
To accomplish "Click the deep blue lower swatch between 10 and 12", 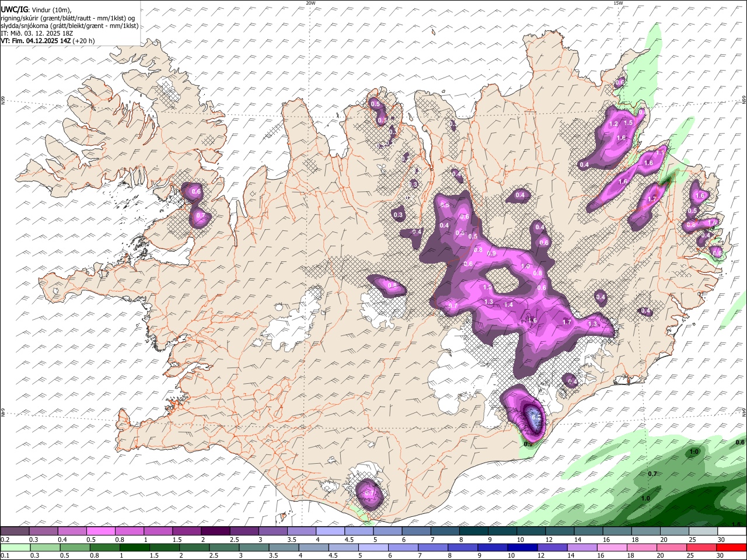I will tap(521, 547).
